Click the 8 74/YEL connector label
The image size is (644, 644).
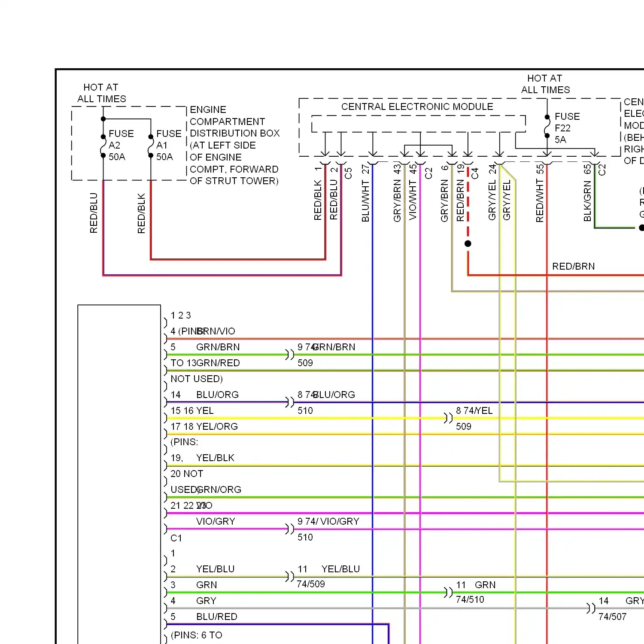(474, 410)
